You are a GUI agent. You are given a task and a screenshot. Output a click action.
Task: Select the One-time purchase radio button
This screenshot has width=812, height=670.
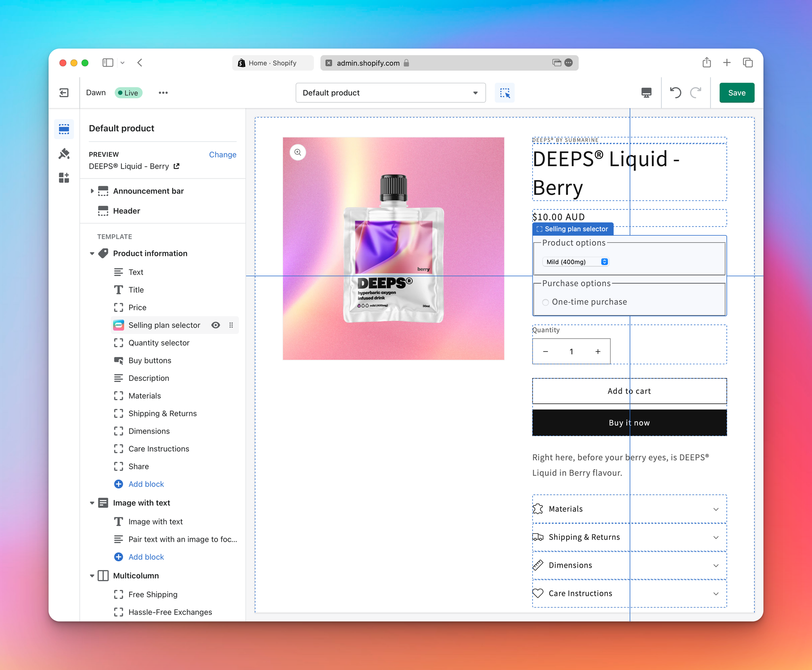coord(546,302)
